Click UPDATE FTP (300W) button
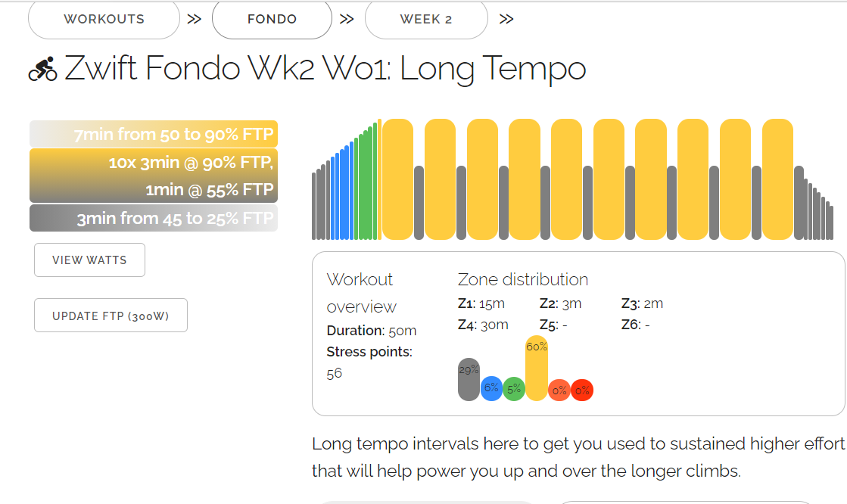The height and width of the screenshot is (504, 847). [111, 316]
